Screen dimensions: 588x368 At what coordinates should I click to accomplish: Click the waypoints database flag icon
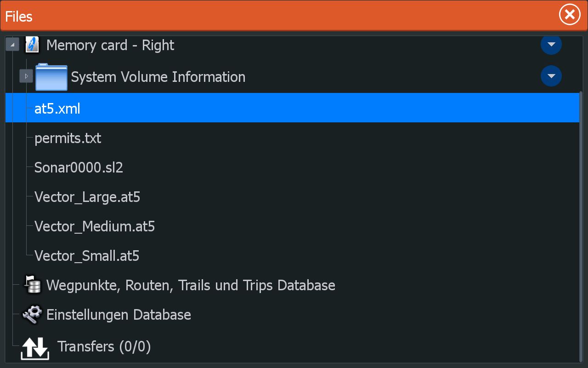32,285
